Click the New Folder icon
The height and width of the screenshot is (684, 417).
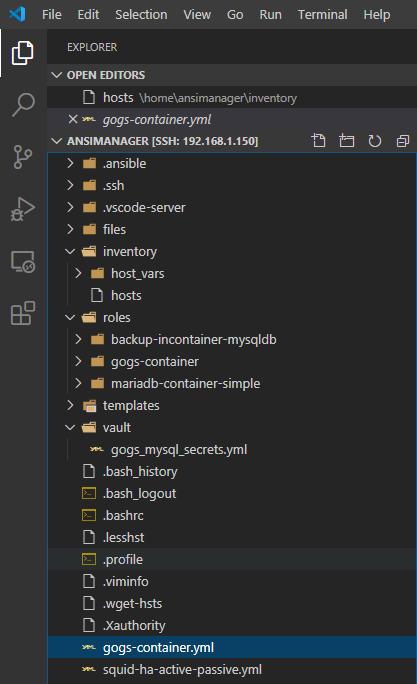pyautogui.click(x=347, y=141)
